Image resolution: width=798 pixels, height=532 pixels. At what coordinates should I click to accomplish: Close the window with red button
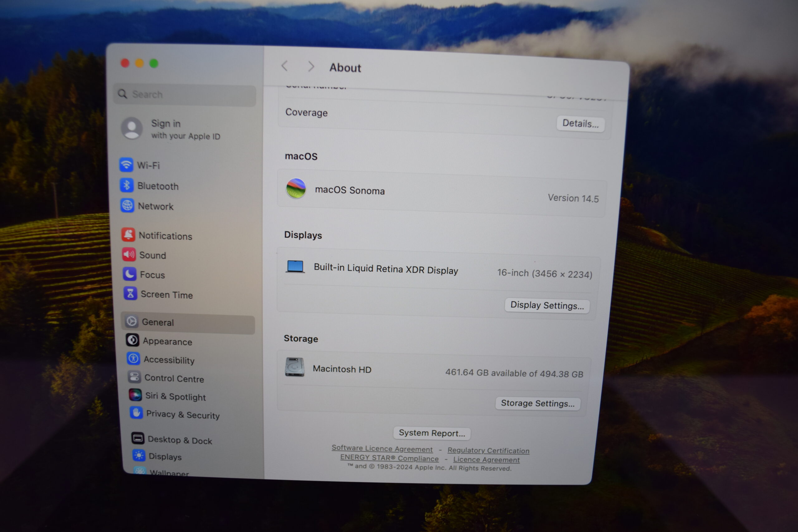[125, 63]
